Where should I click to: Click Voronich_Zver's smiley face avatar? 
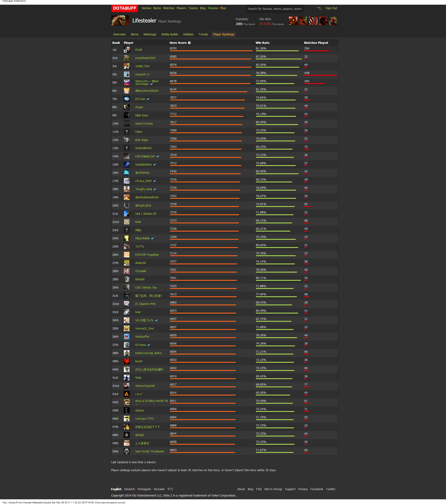tap(126, 328)
